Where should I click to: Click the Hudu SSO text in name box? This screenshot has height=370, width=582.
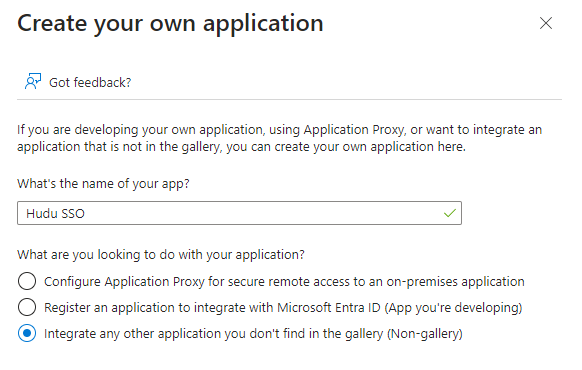tap(56, 213)
